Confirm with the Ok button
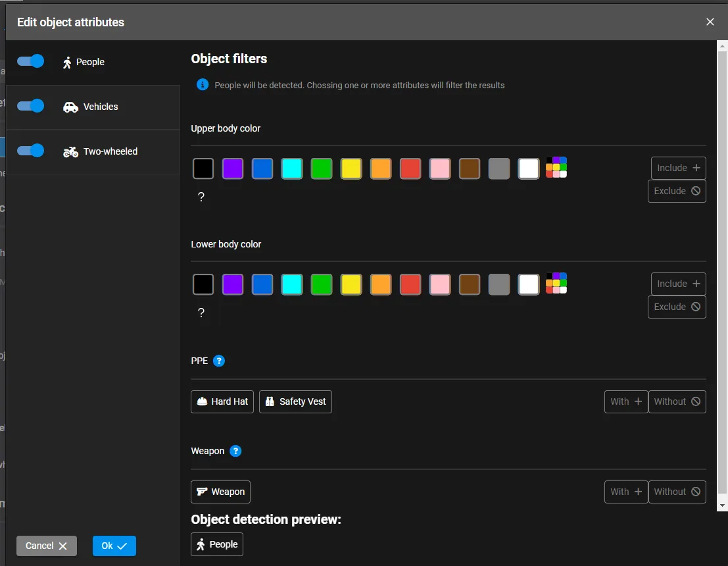Screen dimensions: 728x566 (x=114, y=546)
